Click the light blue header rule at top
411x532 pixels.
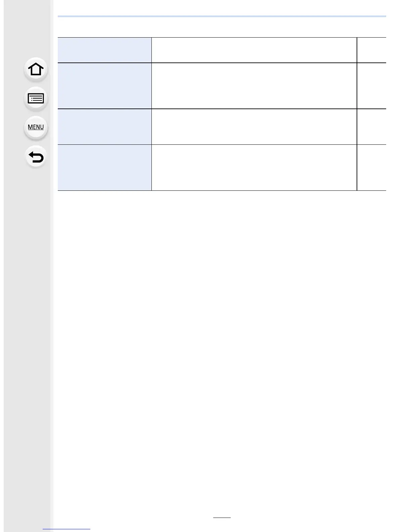[222, 16]
